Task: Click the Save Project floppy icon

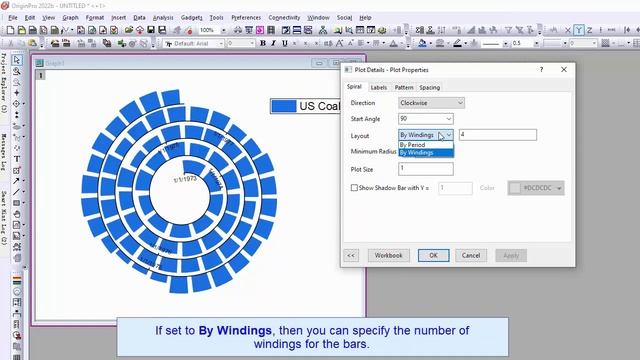Action: pos(151,30)
